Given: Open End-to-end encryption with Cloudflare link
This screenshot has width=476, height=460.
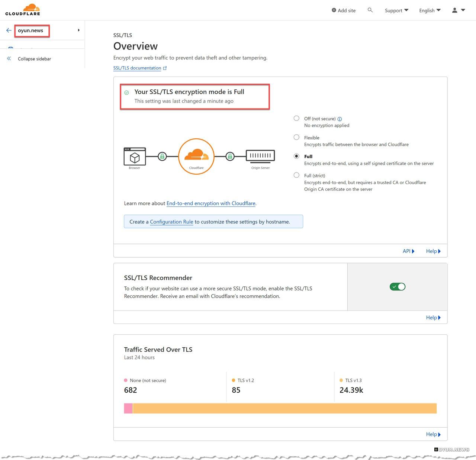Looking at the screenshot, I should coord(211,203).
